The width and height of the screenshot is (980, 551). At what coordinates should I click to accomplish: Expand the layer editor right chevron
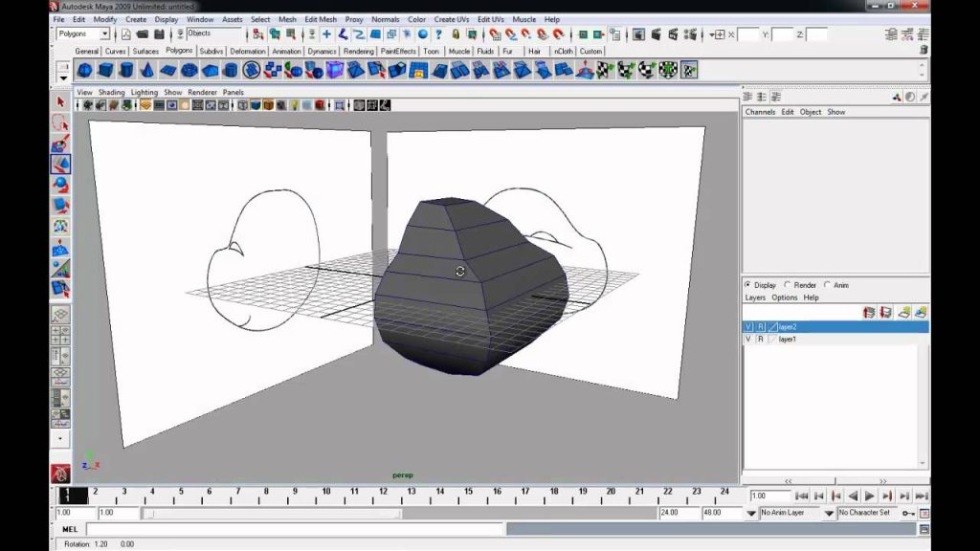882,481
